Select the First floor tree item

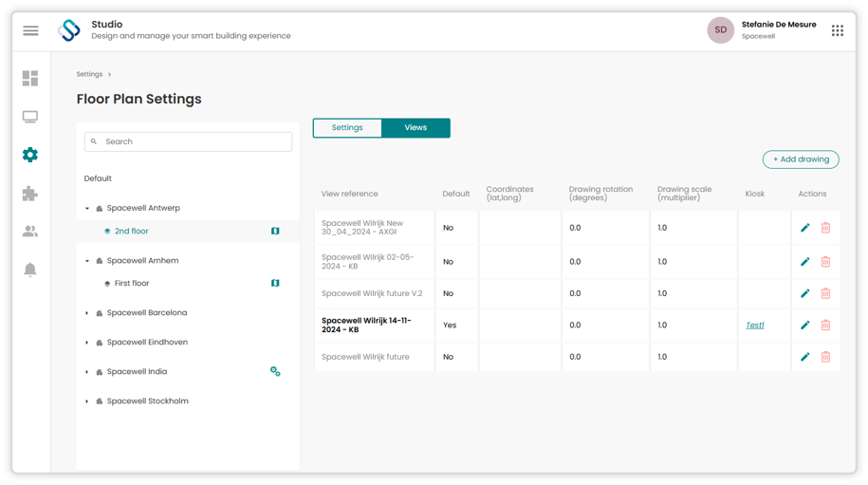(x=132, y=283)
